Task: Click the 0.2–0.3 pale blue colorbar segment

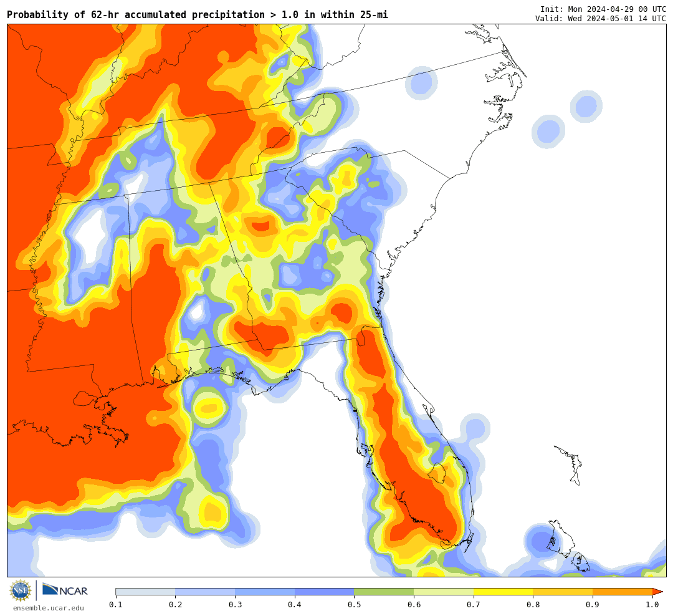Action: coord(205,592)
